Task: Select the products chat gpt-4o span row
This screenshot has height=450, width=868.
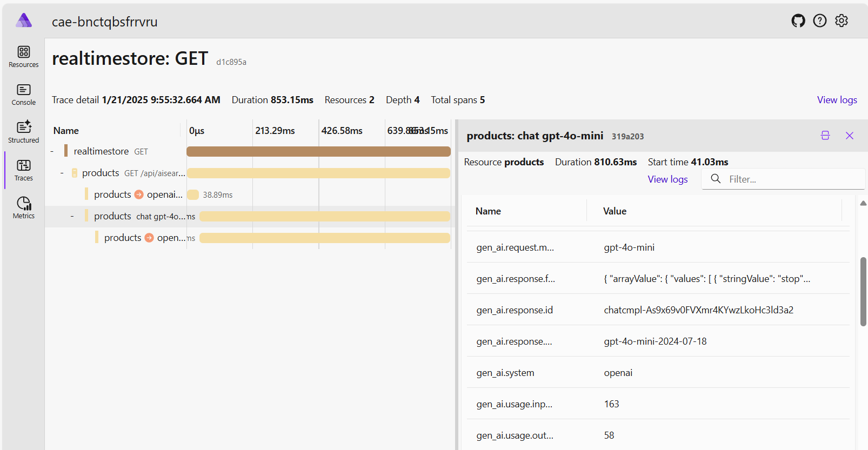Action: tap(250, 216)
